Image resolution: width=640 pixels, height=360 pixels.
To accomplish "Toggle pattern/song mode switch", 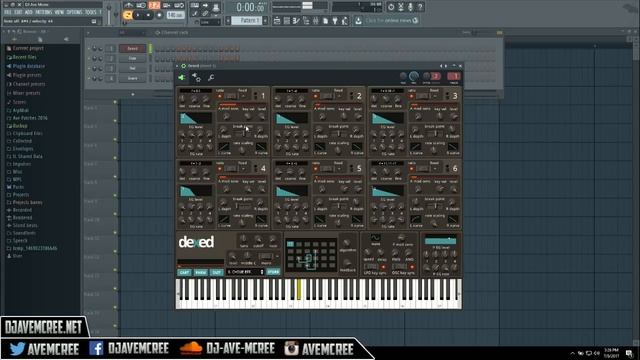I will tap(127, 15).
